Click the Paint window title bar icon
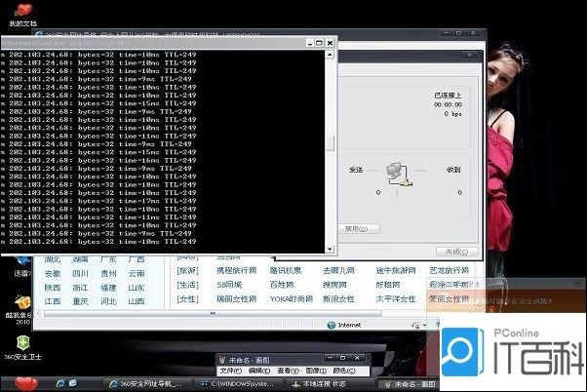 (x=222, y=360)
